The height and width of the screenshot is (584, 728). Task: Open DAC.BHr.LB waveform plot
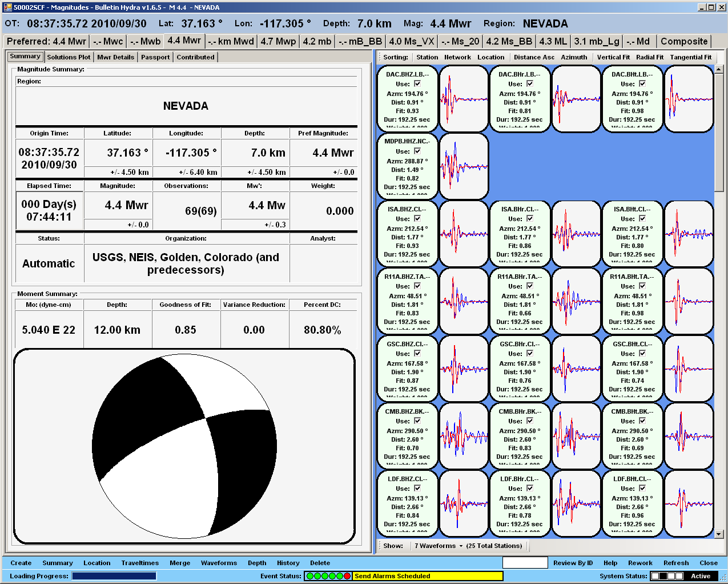pyautogui.click(x=577, y=99)
